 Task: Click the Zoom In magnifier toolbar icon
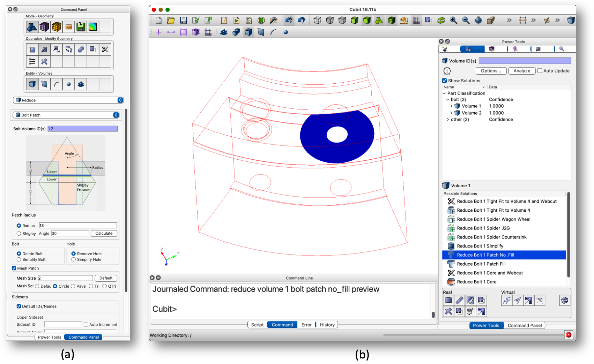tap(453, 20)
